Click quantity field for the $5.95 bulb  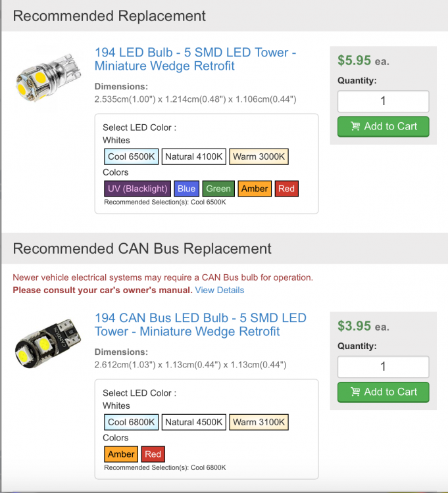point(383,101)
